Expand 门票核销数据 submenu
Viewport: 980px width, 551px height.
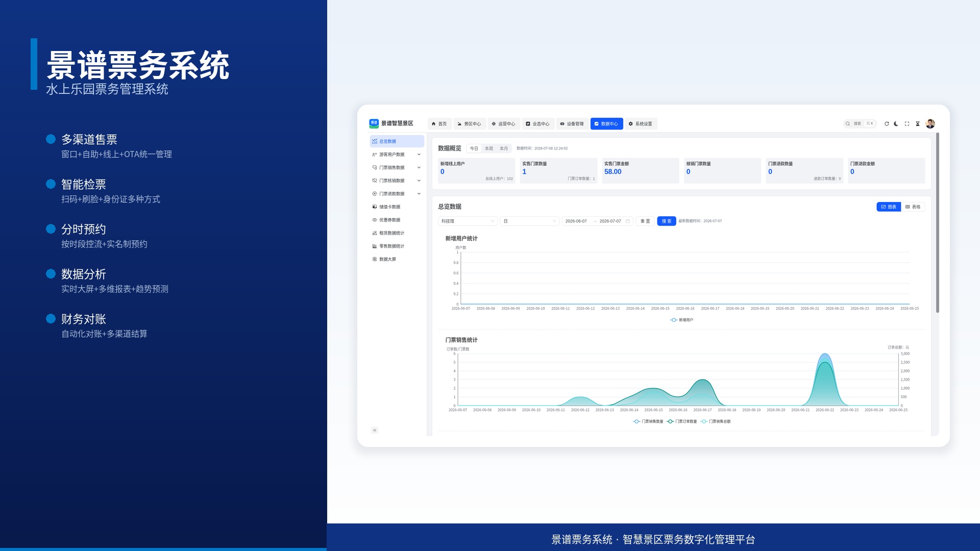(x=397, y=181)
